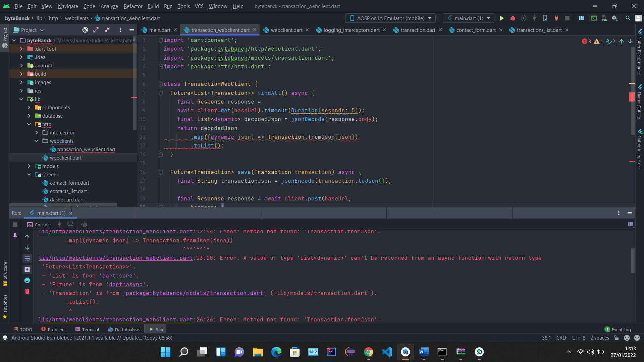This screenshot has height=362, width=644.
Task: Open the Dart Analysis tool window
Action: [124, 329]
